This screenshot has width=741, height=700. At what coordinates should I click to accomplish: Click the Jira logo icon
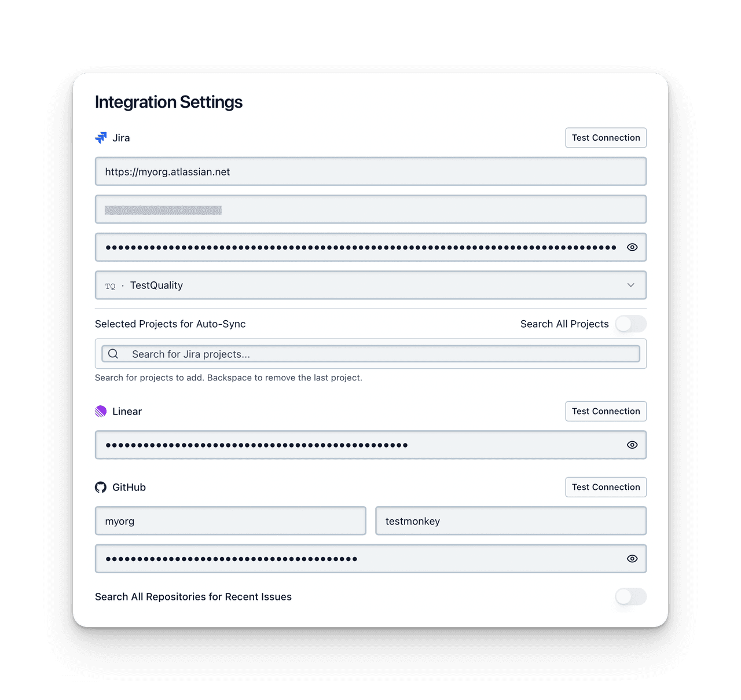[x=101, y=137]
